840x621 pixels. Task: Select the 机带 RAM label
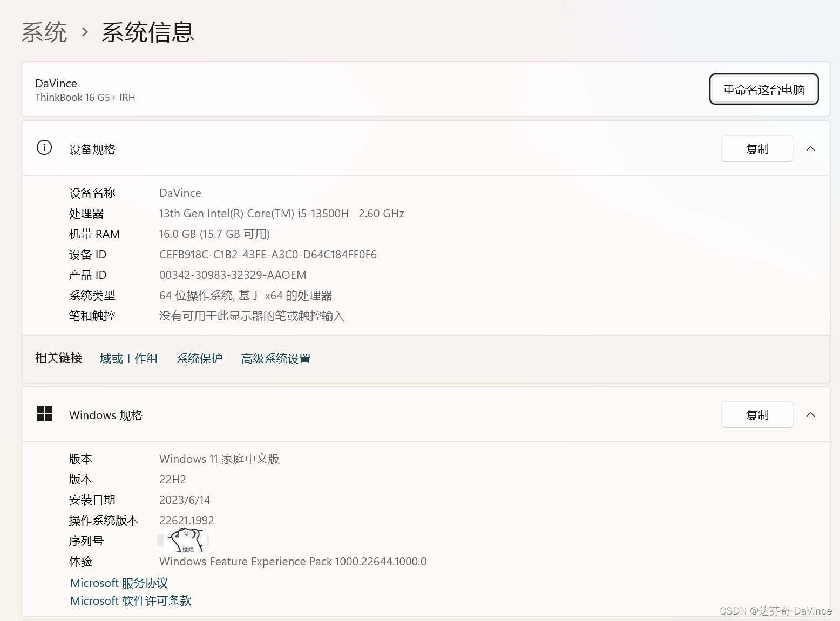94,234
